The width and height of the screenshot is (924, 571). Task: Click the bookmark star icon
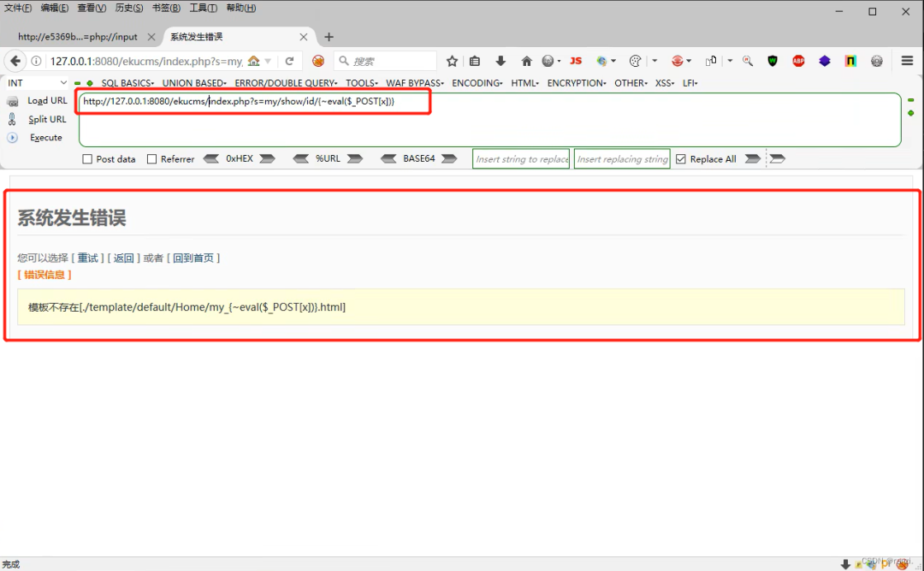pyautogui.click(x=452, y=61)
